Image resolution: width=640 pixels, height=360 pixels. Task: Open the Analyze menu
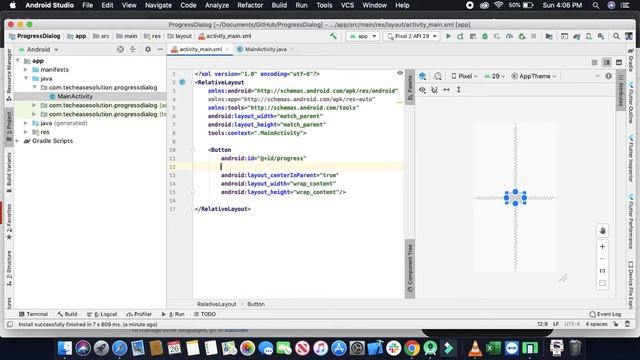tap(217, 5)
